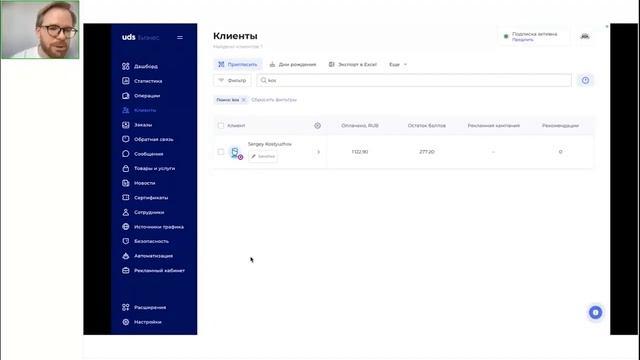This screenshot has height=360, width=640.
Task: Toggle the select-all Клиент checkbox
Action: 221,126
